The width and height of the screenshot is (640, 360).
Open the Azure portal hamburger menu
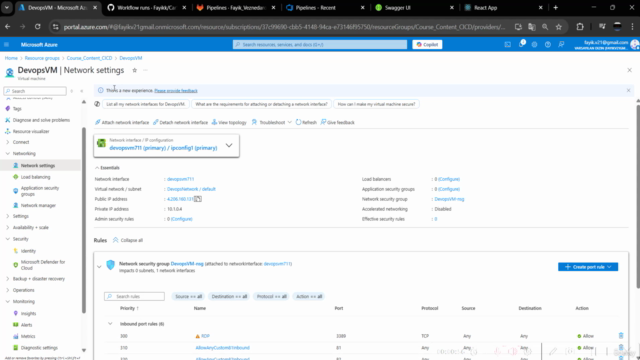[x=6, y=44]
